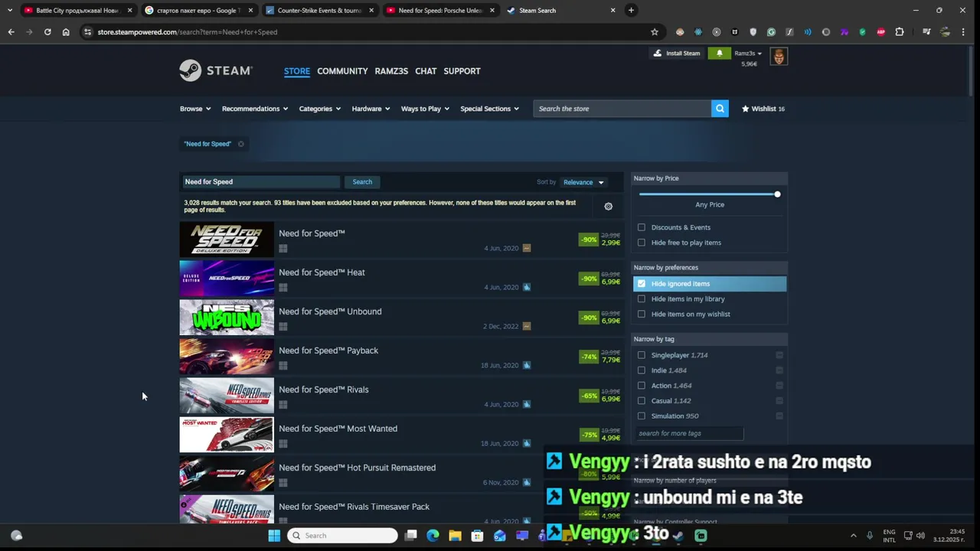Click the Search button beside term field

[362, 182]
